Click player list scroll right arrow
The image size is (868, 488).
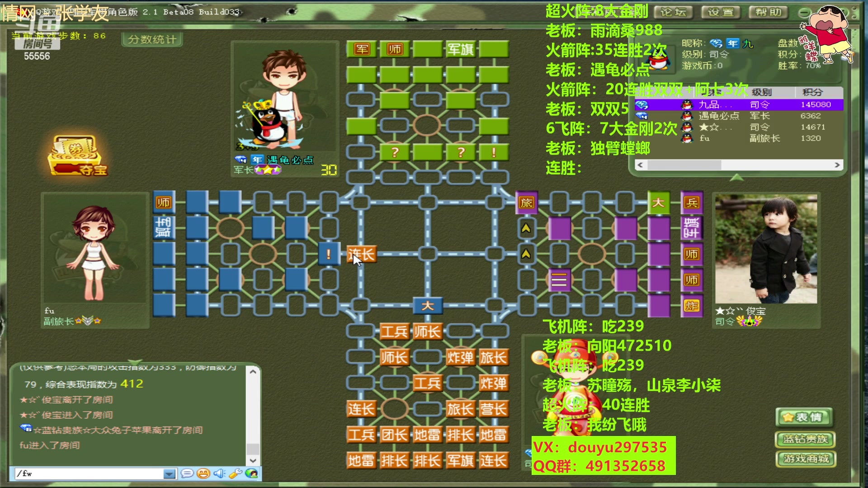(x=837, y=165)
